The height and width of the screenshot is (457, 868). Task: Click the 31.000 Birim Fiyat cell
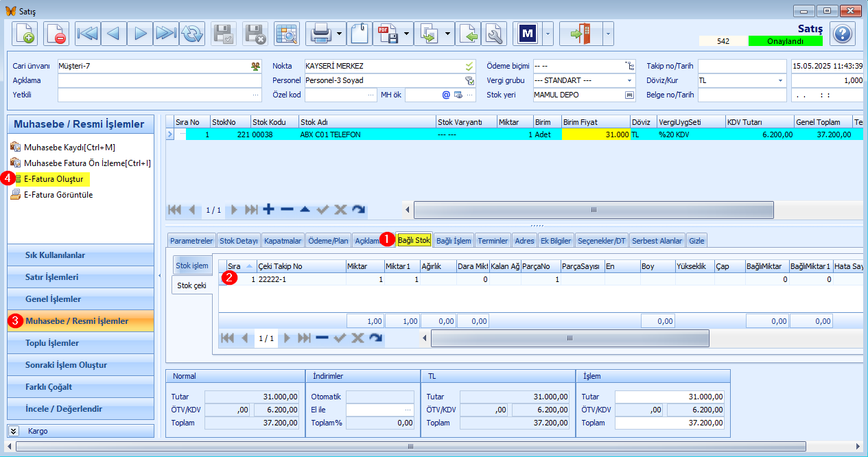[x=596, y=134]
